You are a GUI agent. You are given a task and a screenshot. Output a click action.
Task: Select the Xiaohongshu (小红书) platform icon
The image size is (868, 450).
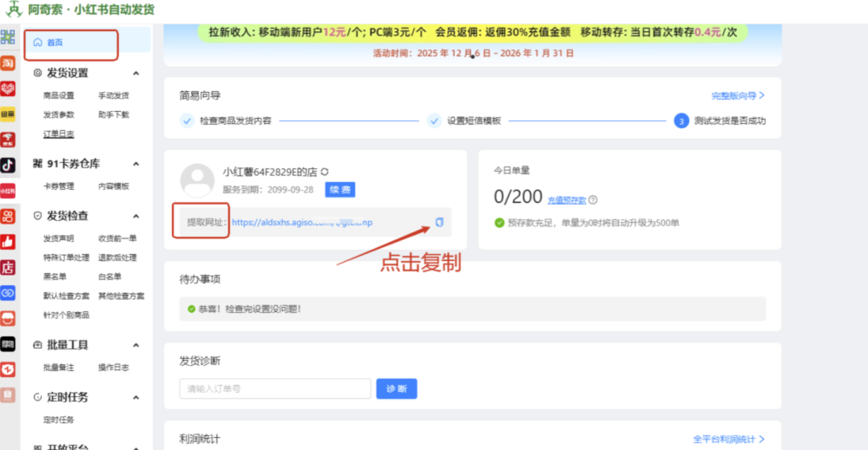click(8, 191)
